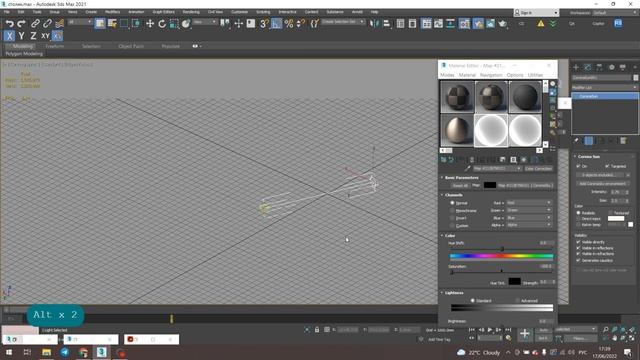Click the Mirror tool icon

pyautogui.click(x=374, y=24)
